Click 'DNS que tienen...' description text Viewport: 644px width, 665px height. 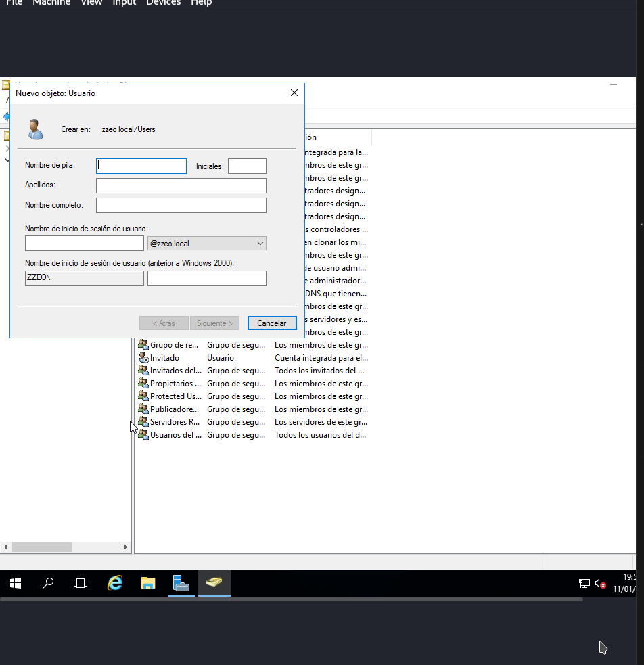(336, 294)
